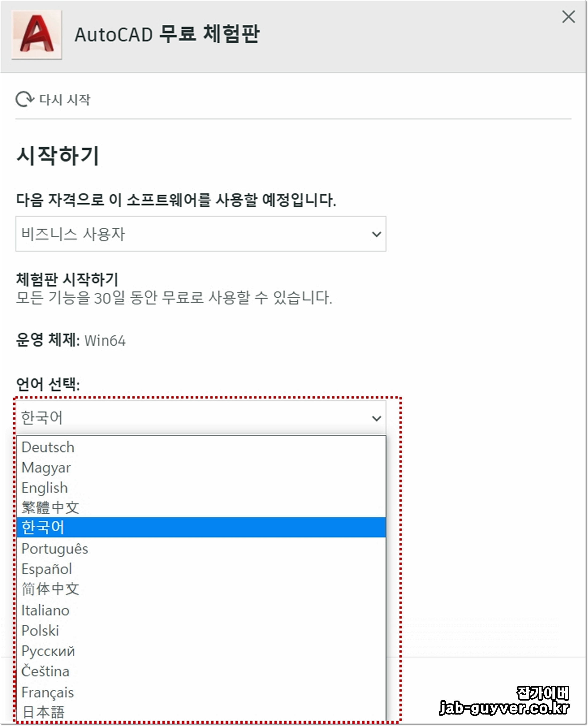
Task: Choose Français in the dropdown list
Action: [47, 693]
